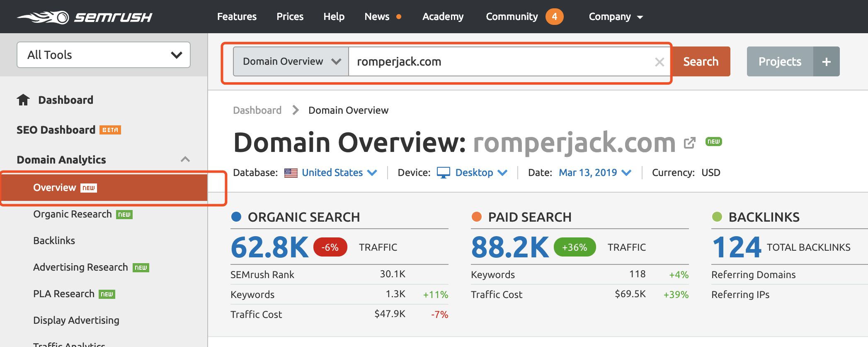This screenshot has width=868, height=347.
Task: Go to Dashboard in the sidebar
Action: click(x=65, y=100)
